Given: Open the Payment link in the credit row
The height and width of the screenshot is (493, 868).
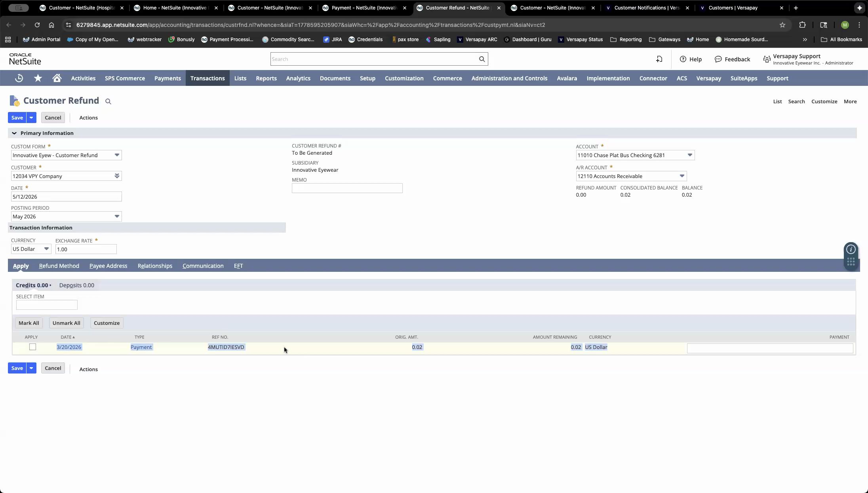Looking at the screenshot, I should point(141,347).
